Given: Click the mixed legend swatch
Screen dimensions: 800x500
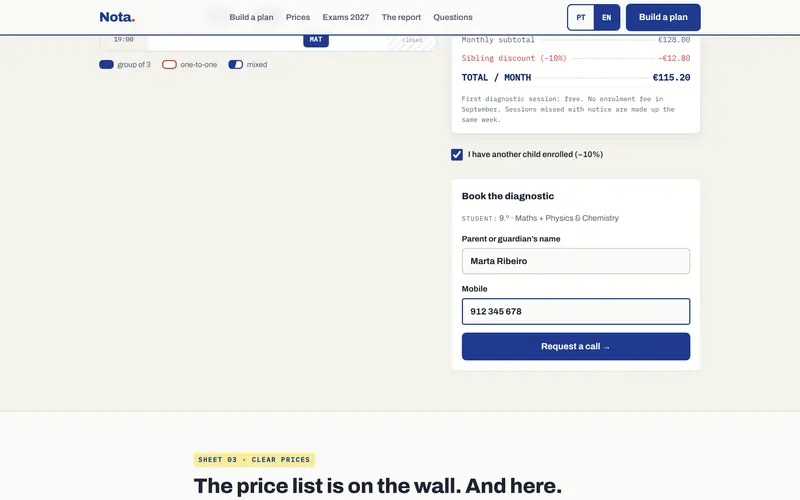Looking at the screenshot, I should (x=236, y=64).
